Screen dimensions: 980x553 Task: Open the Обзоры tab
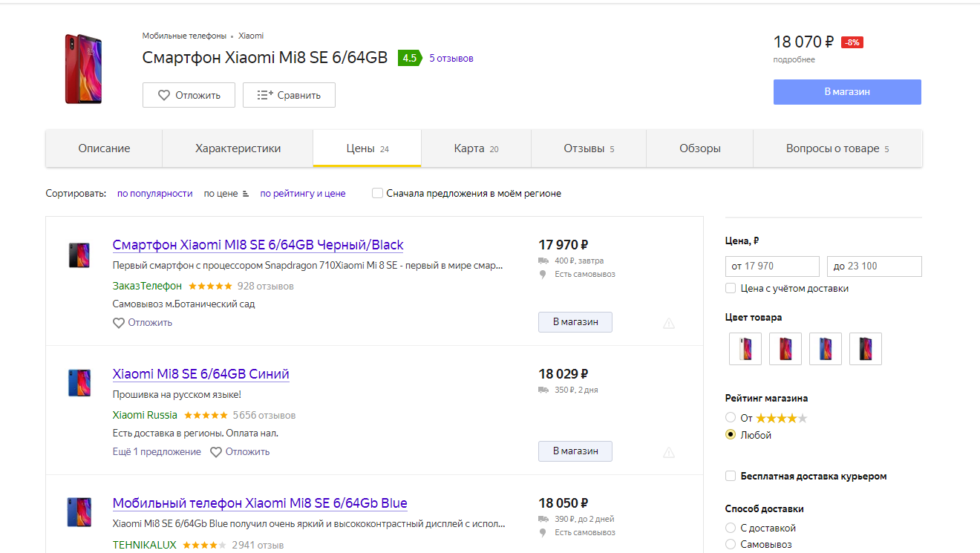click(x=700, y=148)
